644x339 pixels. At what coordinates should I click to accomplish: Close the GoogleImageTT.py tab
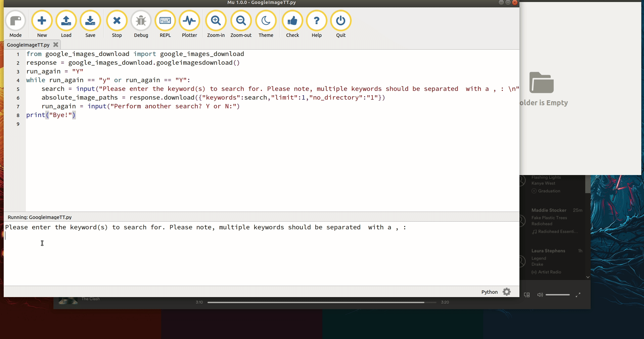56,44
